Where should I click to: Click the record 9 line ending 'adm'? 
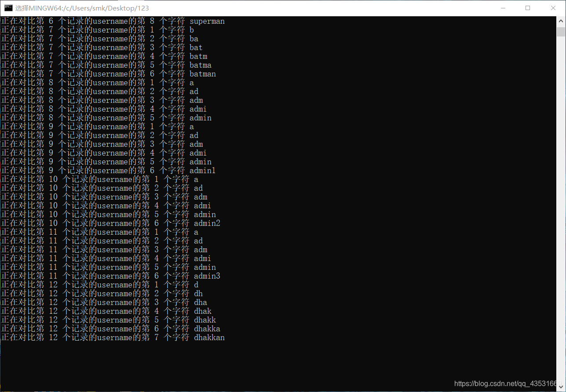click(102, 144)
